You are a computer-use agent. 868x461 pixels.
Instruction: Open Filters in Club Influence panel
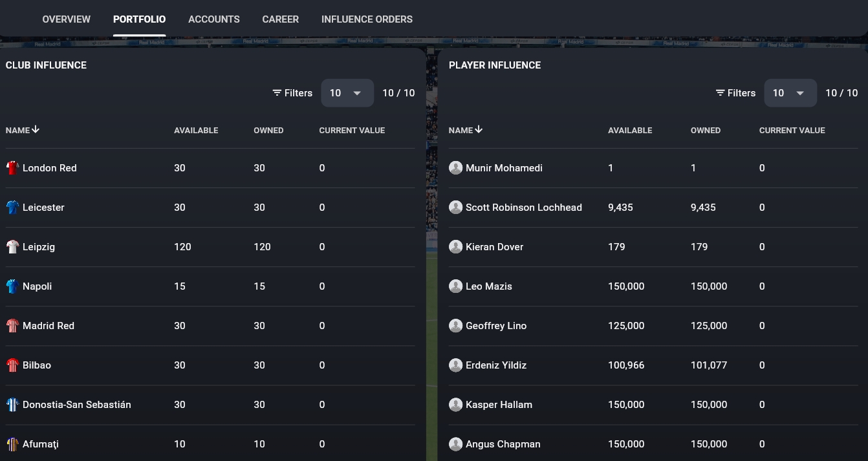click(292, 93)
